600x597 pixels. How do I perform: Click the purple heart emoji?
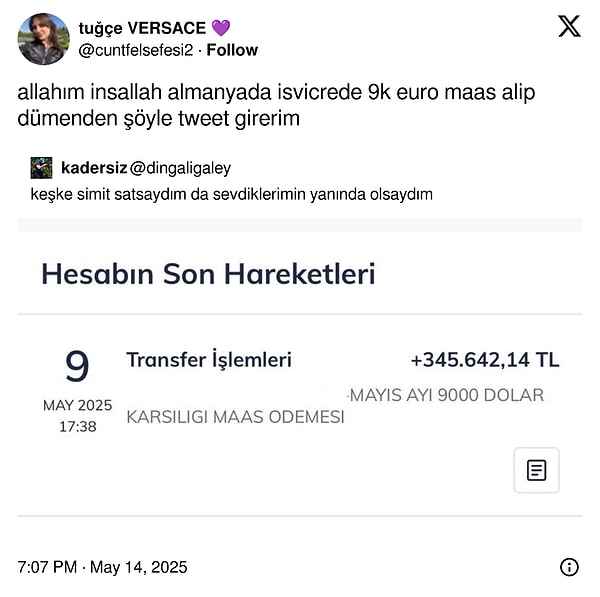221,28
